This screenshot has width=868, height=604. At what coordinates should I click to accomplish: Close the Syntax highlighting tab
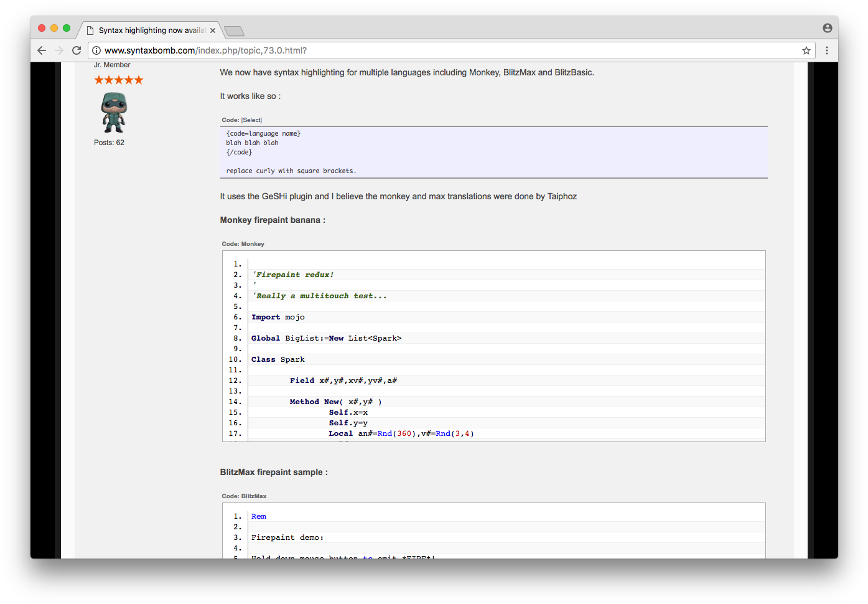click(x=213, y=31)
